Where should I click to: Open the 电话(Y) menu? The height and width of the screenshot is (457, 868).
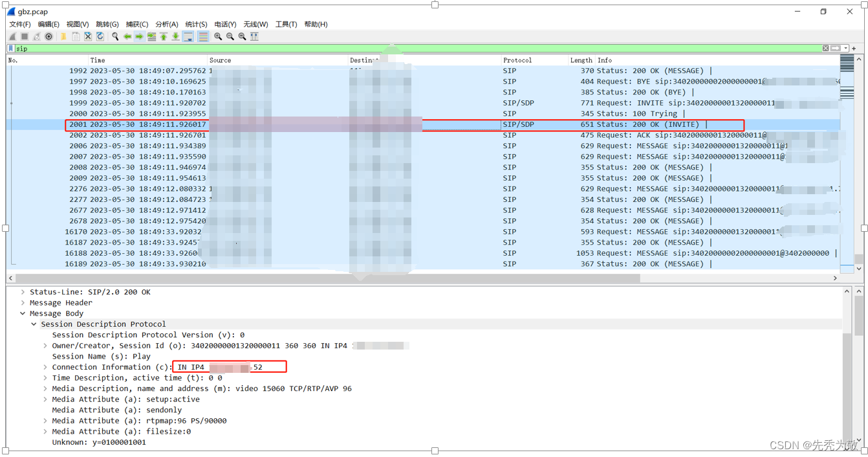point(225,24)
